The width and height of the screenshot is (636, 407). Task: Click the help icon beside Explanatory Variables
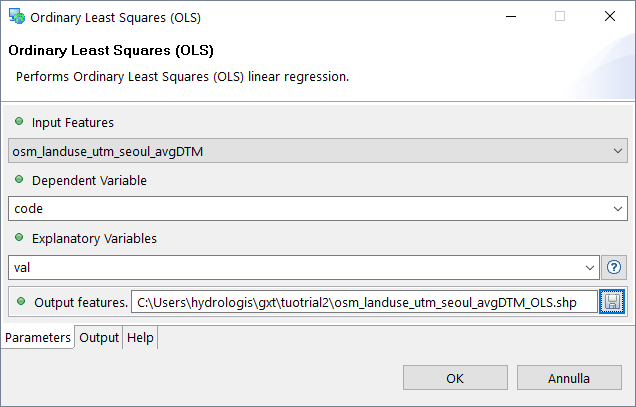[614, 267]
